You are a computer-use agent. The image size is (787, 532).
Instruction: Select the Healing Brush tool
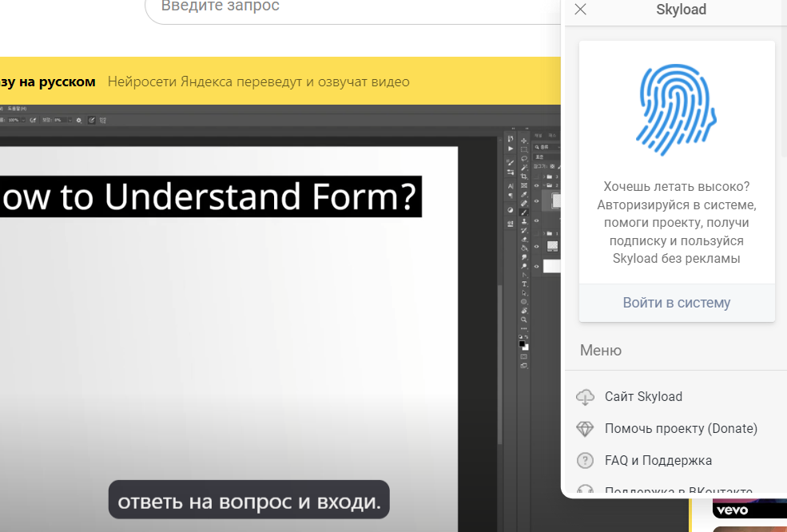pyautogui.click(x=524, y=203)
